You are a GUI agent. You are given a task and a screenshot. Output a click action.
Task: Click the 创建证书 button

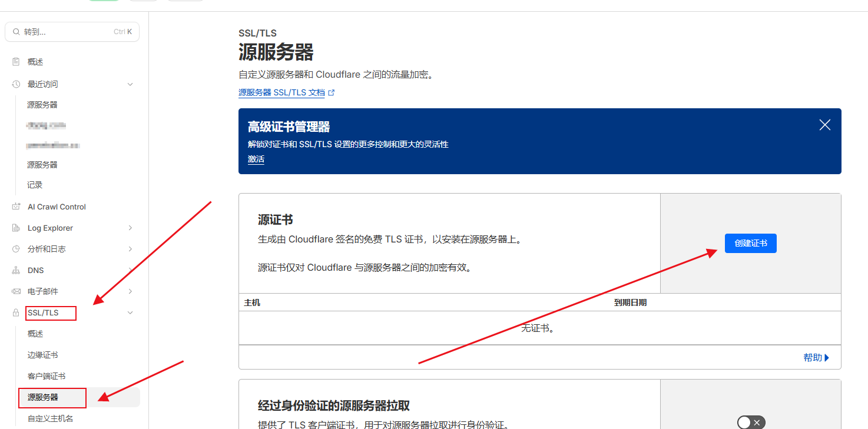tap(750, 243)
